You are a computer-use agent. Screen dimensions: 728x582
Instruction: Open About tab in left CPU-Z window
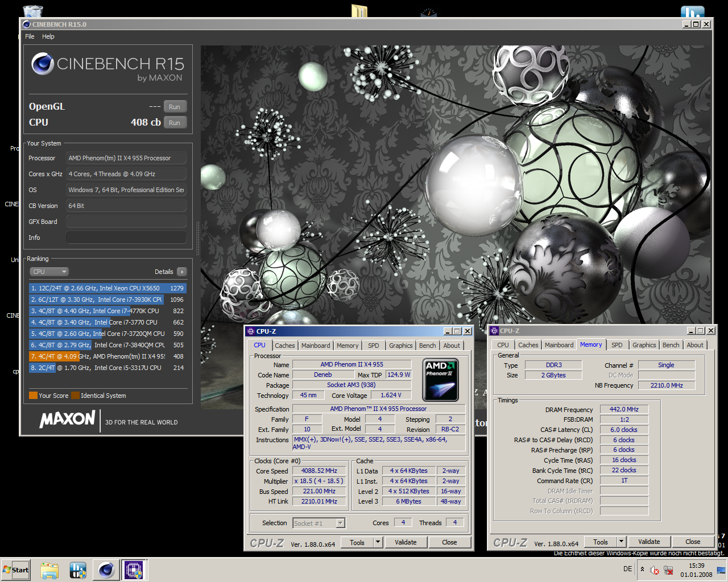tap(452, 346)
